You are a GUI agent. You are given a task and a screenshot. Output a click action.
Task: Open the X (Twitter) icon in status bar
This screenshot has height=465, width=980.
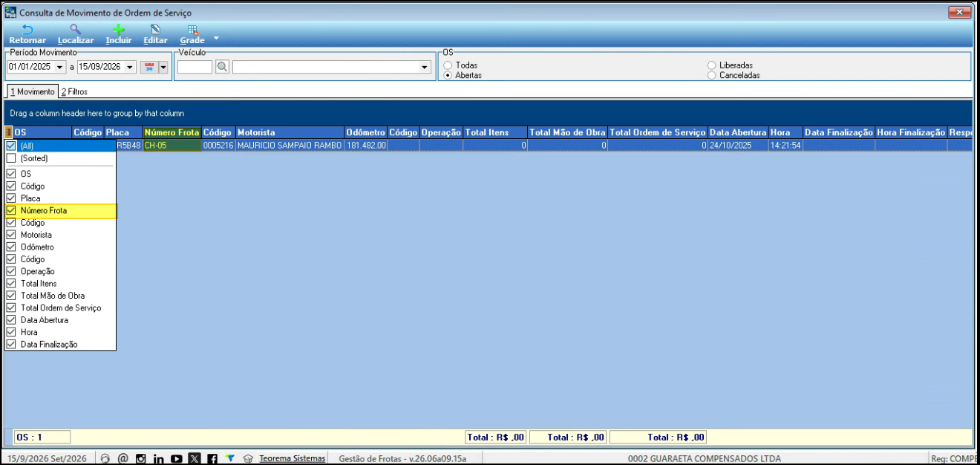coord(195,458)
